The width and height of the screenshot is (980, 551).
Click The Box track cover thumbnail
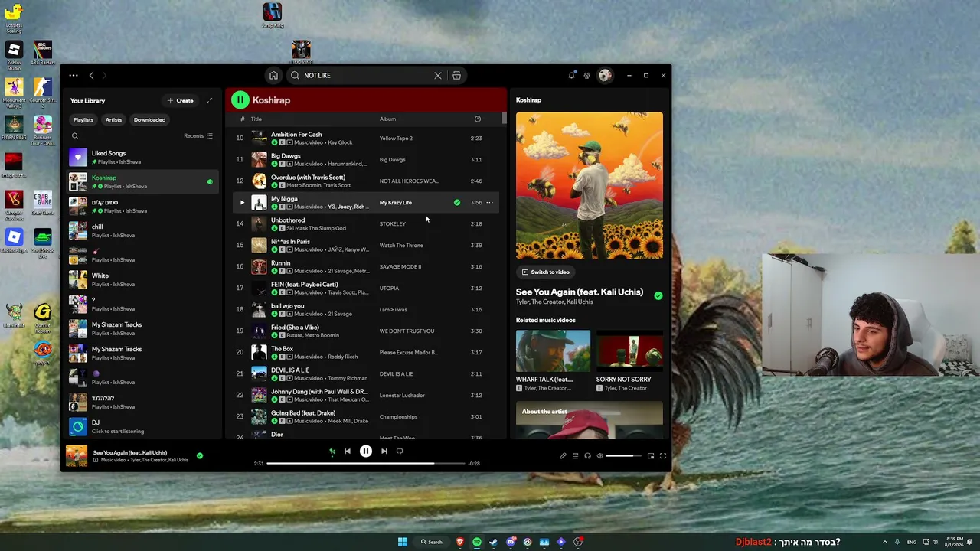point(259,353)
